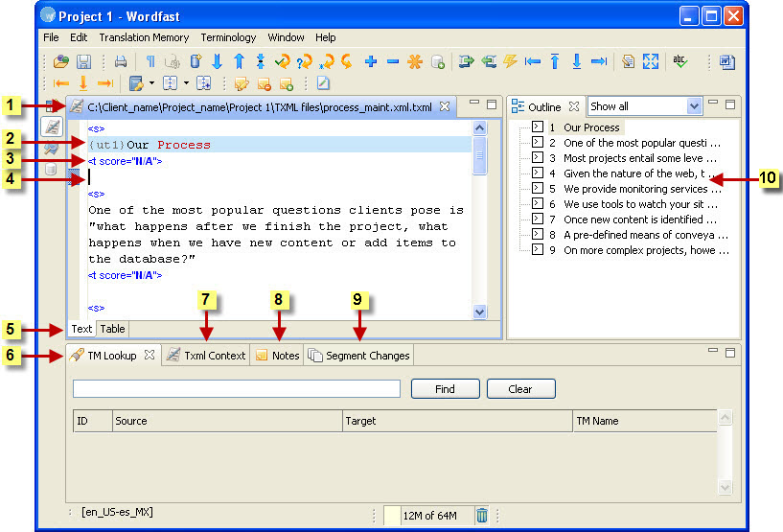Screen dimensions: 783x532
Task: Click the blue plus icon in toolbar
Action: tap(372, 61)
